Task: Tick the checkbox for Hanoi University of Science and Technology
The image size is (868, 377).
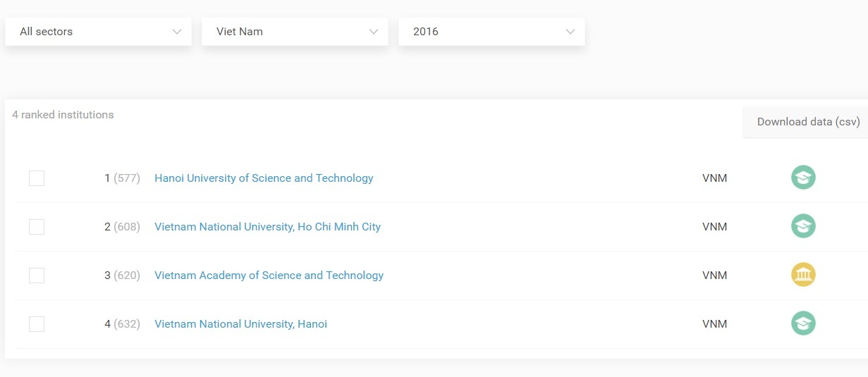Action: coord(37,178)
